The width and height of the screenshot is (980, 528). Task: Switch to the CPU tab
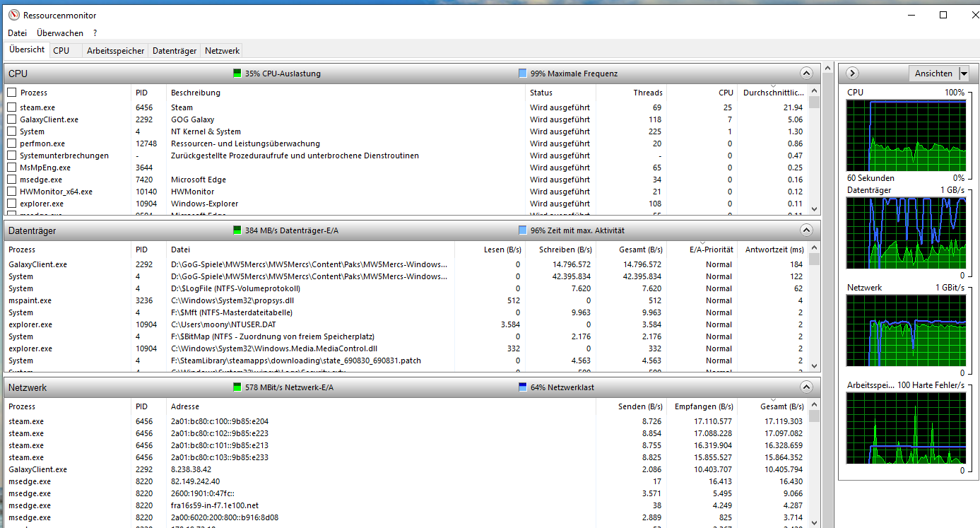(x=61, y=51)
